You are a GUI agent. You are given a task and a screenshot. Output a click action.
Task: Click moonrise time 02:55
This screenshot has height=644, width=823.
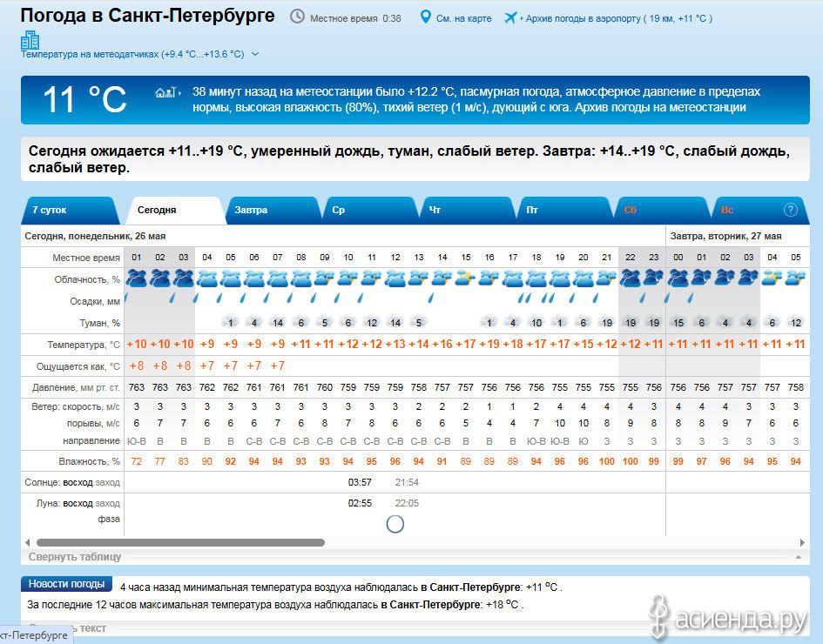[x=360, y=503]
